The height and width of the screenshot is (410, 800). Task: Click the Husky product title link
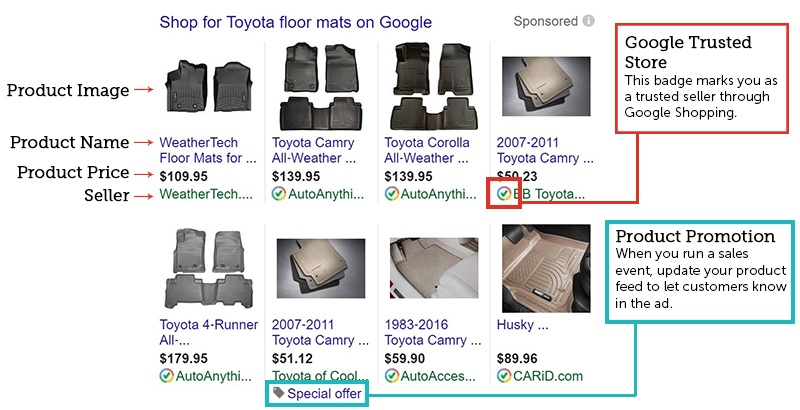tap(518, 325)
